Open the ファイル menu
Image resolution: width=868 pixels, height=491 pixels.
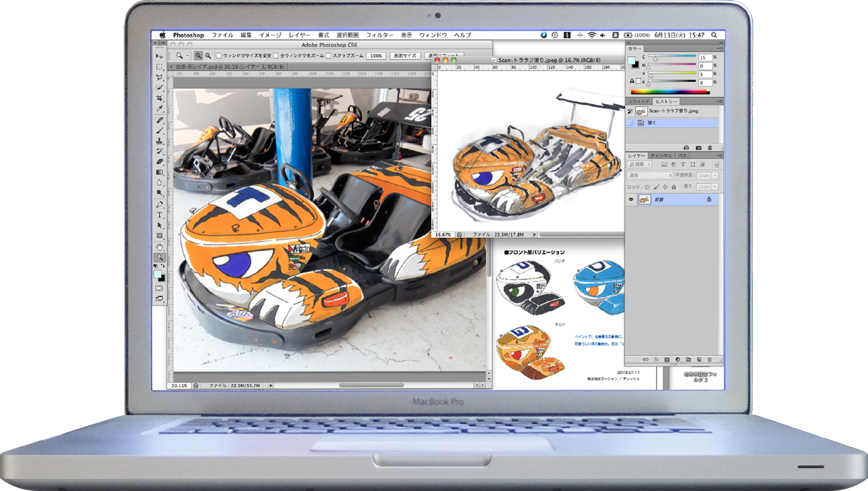pos(222,35)
